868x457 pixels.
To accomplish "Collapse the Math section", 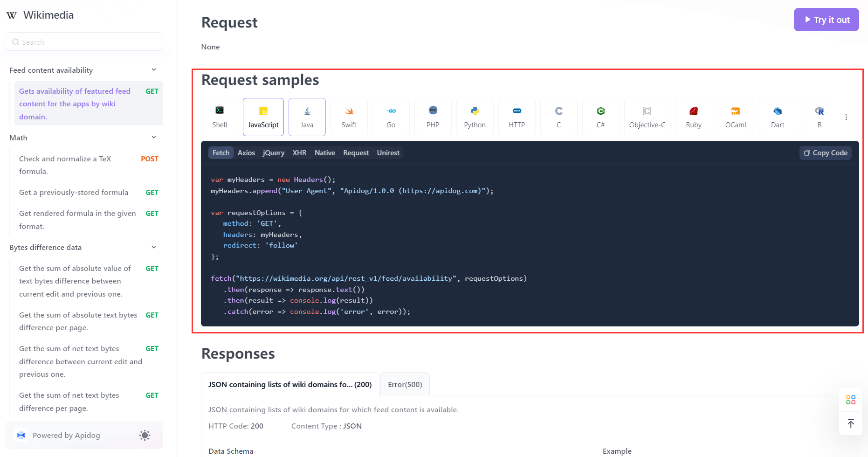I will (154, 138).
